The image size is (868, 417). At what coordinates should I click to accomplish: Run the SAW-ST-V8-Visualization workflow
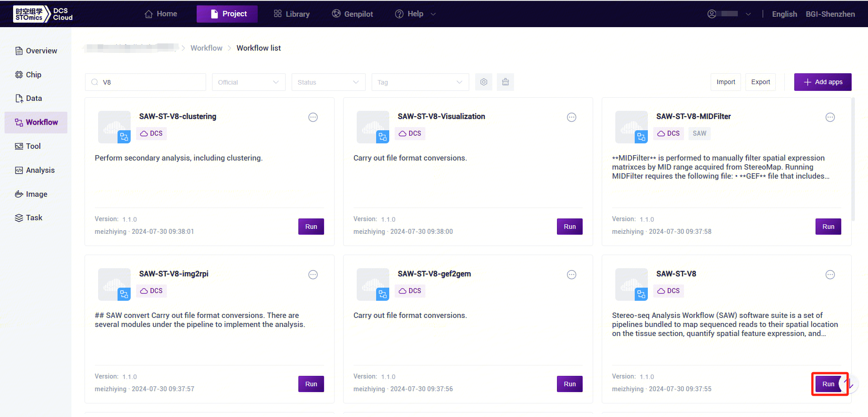click(570, 227)
